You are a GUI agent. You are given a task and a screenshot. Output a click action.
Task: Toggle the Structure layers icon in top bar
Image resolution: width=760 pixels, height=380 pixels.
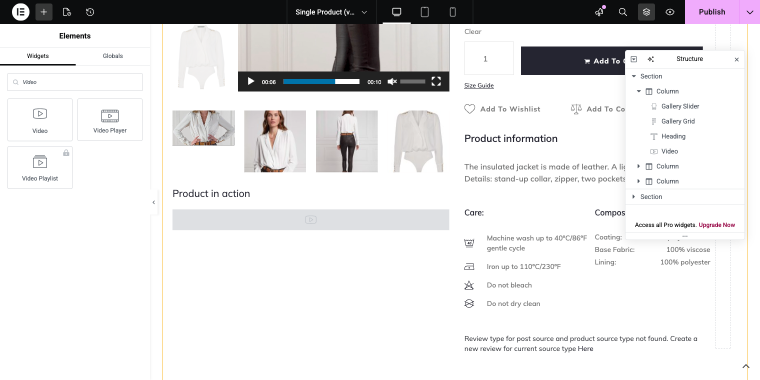tap(646, 12)
